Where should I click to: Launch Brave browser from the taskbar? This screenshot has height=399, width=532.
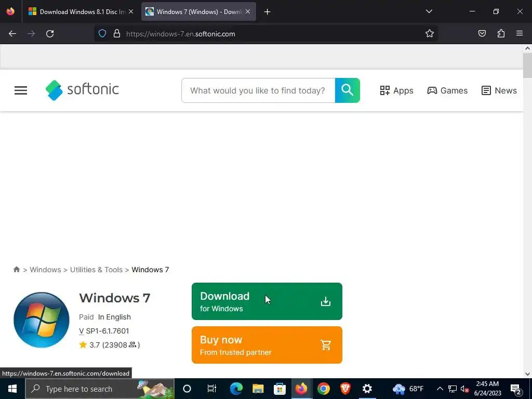point(345,389)
